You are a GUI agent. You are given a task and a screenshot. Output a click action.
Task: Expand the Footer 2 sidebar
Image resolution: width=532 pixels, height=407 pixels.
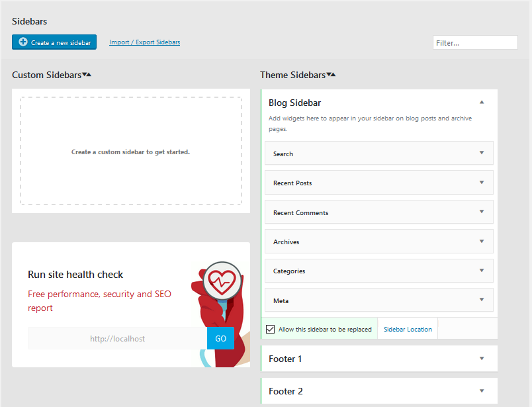(482, 391)
